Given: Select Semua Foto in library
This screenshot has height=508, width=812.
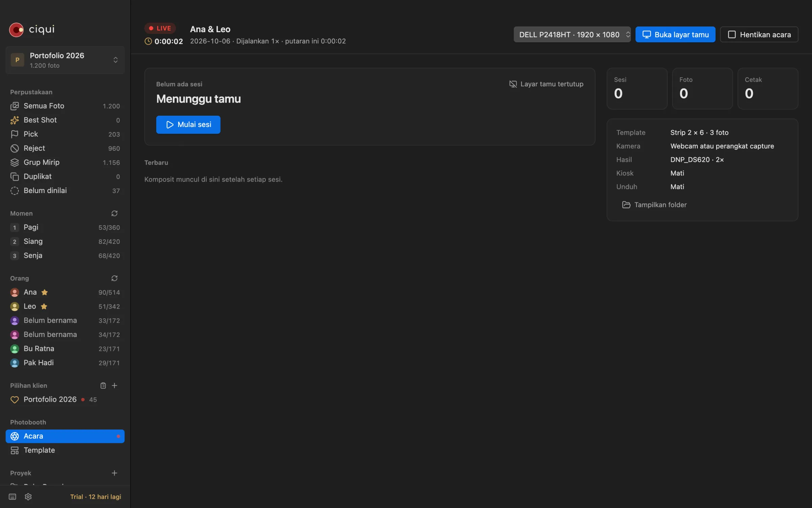Looking at the screenshot, I should point(65,106).
